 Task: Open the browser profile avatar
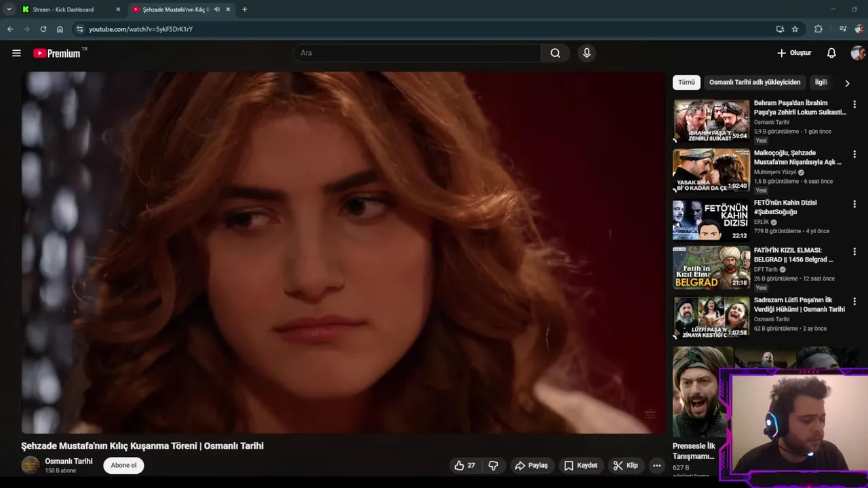[860, 29]
